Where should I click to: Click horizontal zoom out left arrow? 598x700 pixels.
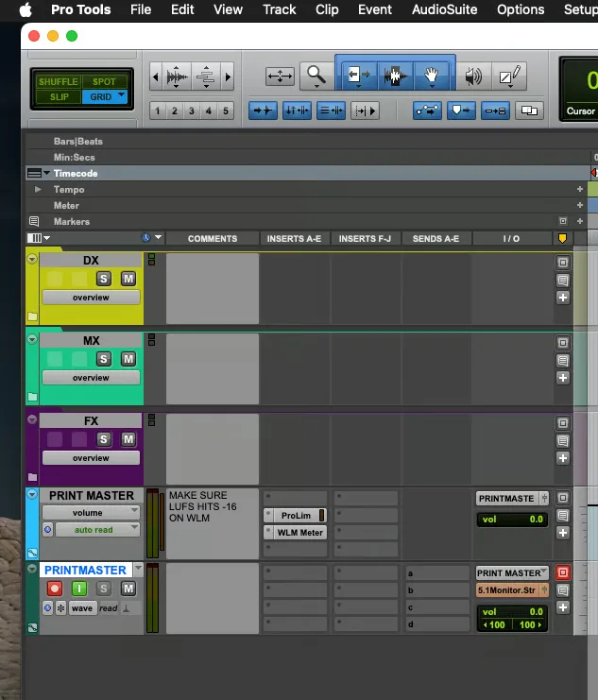[x=156, y=77]
